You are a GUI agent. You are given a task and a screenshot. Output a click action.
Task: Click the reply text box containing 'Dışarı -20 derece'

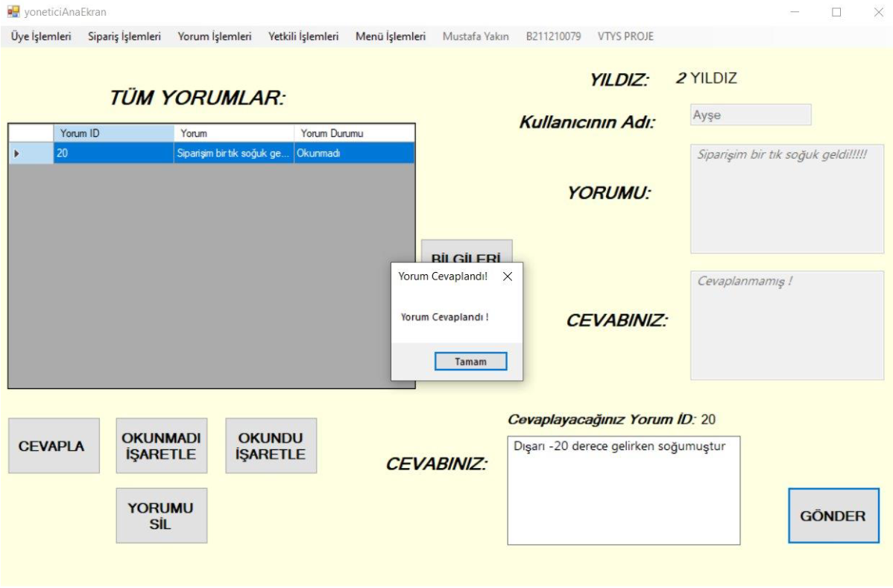tap(623, 490)
